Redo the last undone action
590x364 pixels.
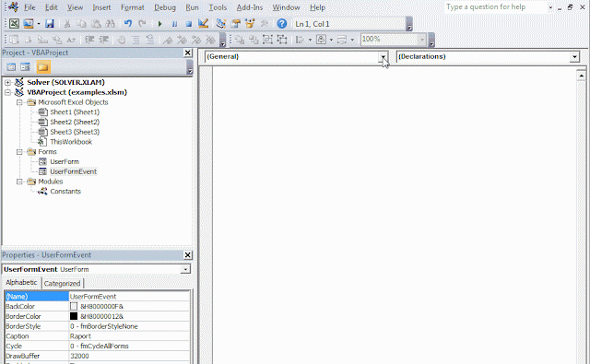(142, 24)
